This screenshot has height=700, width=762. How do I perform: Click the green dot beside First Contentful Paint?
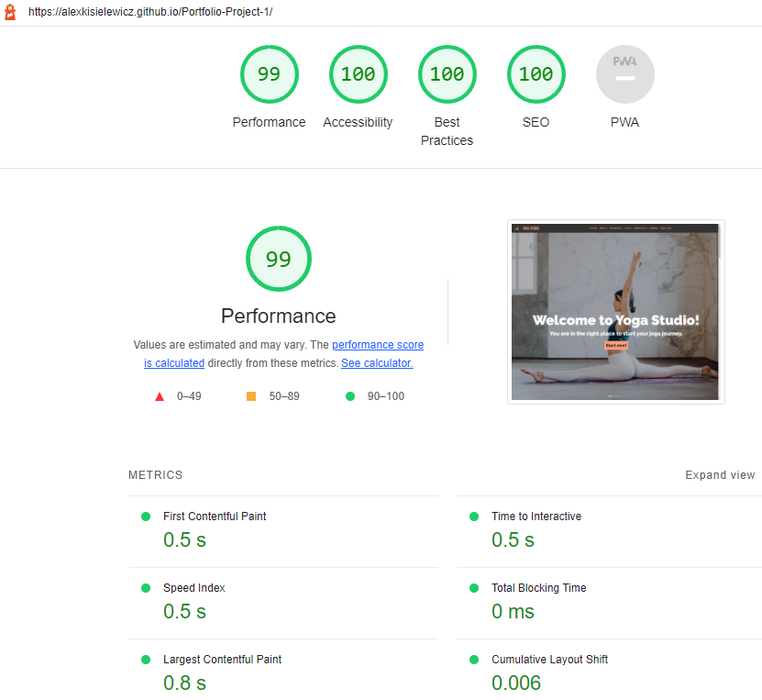(146, 517)
